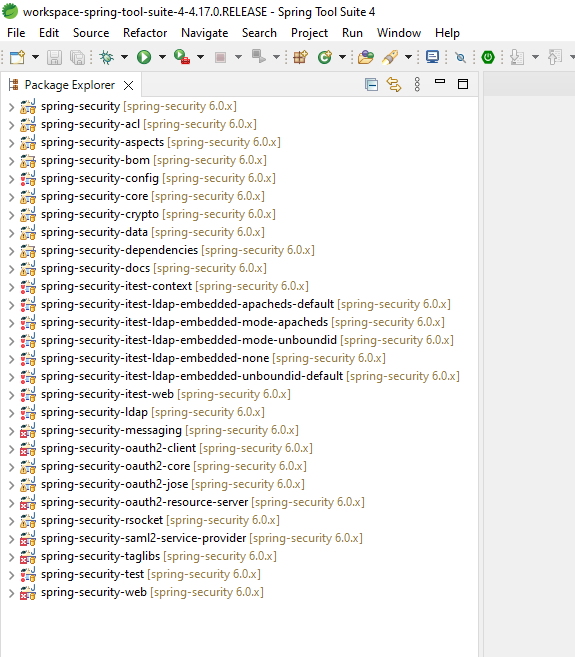575x657 pixels.
Task: Expand the spring-security-ldap project
Action: click(11, 414)
